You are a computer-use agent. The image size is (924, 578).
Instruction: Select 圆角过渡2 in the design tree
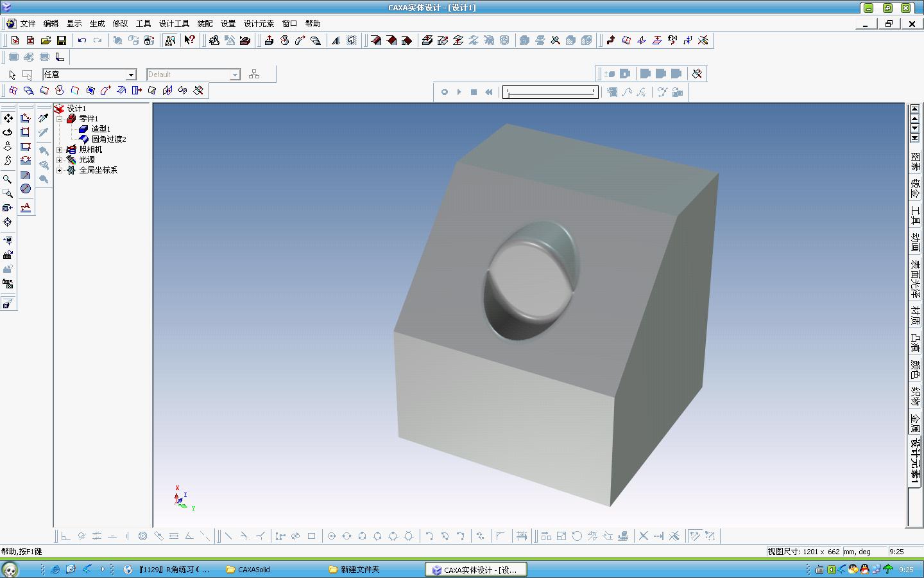tap(108, 139)
